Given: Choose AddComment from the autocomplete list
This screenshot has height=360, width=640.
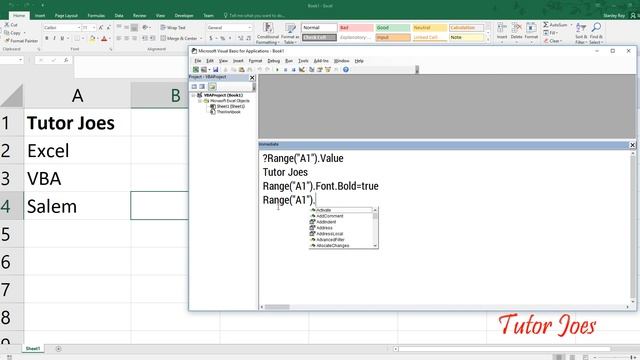Looking at the screenshot, I should point(329,216).
